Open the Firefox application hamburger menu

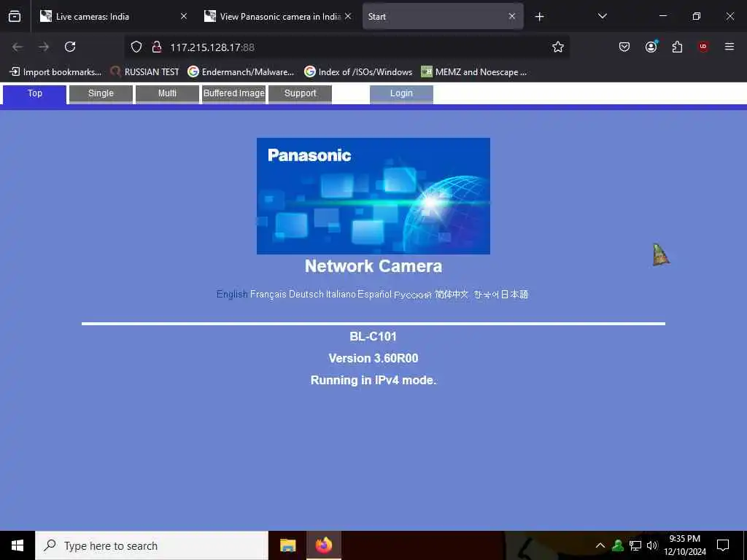(x=729, y=47)
